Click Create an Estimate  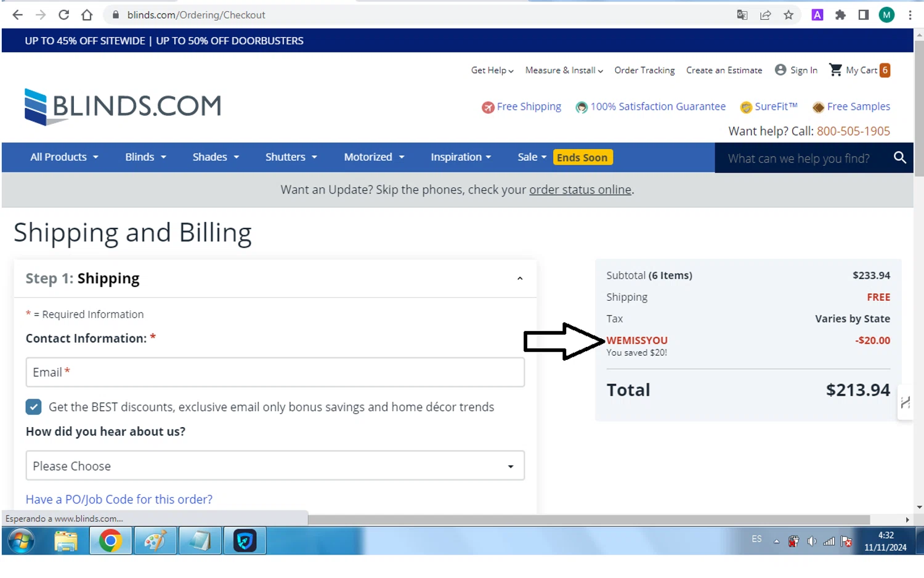[724, 70]
